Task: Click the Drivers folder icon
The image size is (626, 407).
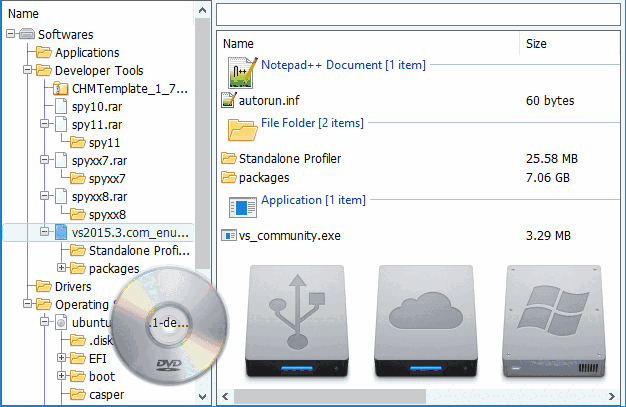Action: pos(44,286)
